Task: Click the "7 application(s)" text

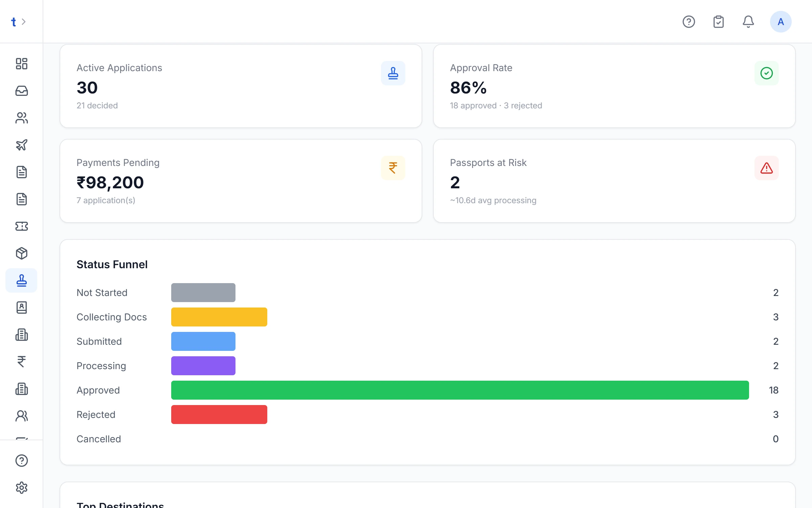Action: (106, 200)
